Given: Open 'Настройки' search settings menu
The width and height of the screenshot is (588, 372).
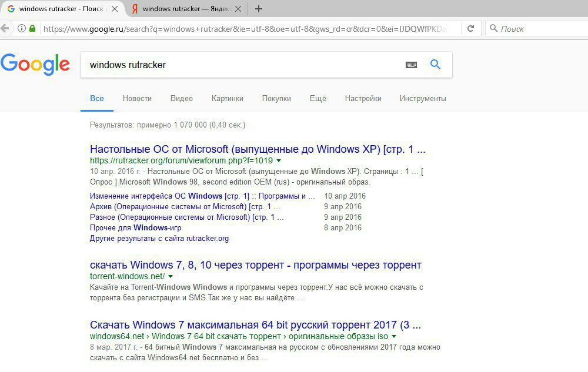Looking at the screenshot, I should pyautogui.click(x=363, y=99).
